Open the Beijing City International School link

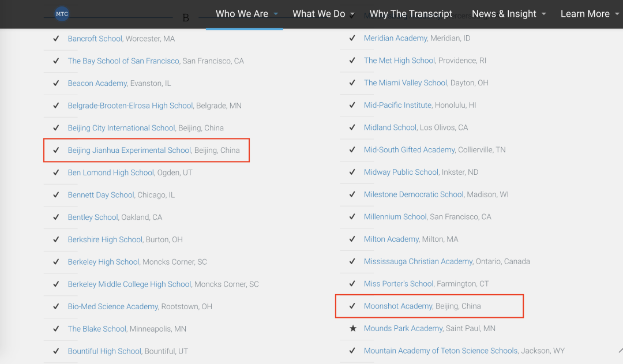[x=121, y=127]
